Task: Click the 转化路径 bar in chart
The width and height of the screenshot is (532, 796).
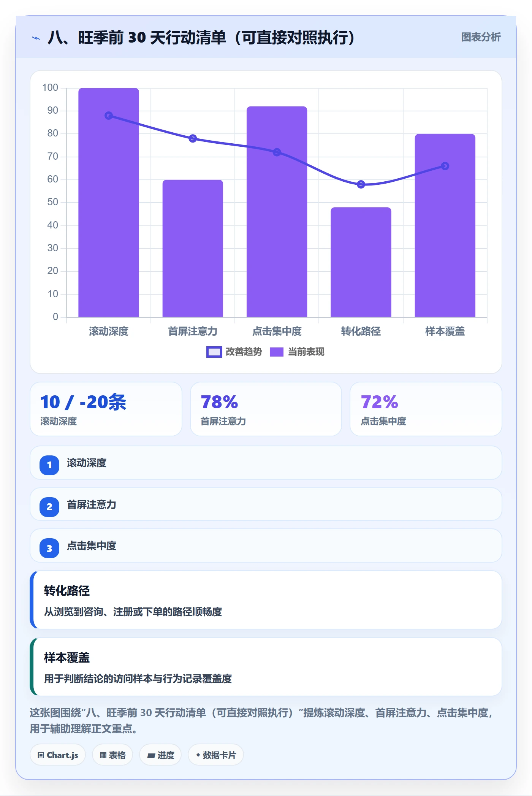Action: point(361,262)
